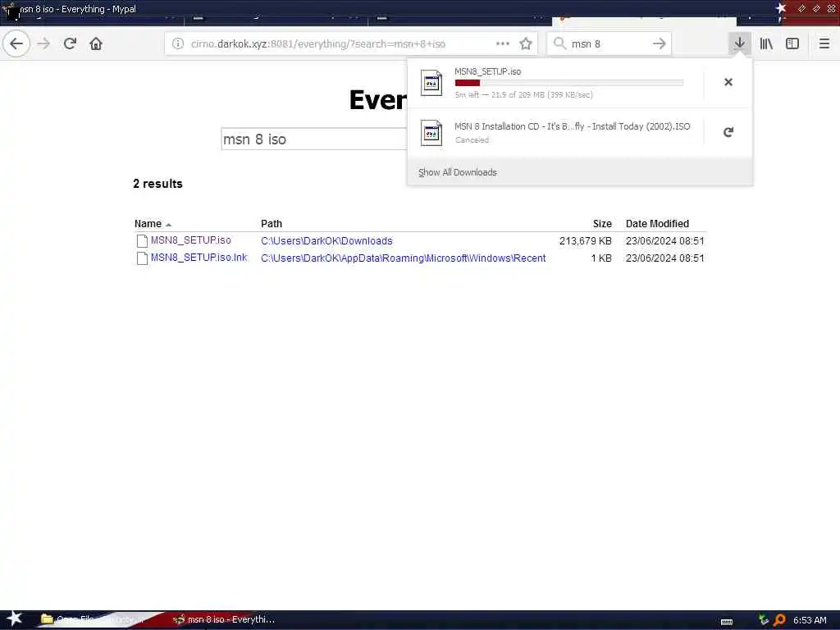Screen dimensions: 840x630
Task: Show All Downloads
Action: pyautogui.click(x=458, y=172)
